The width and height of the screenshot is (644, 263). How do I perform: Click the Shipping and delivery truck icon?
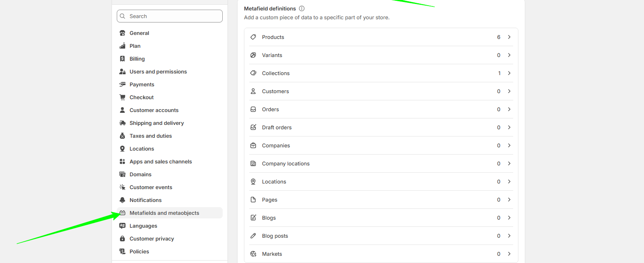click(122, 123)
